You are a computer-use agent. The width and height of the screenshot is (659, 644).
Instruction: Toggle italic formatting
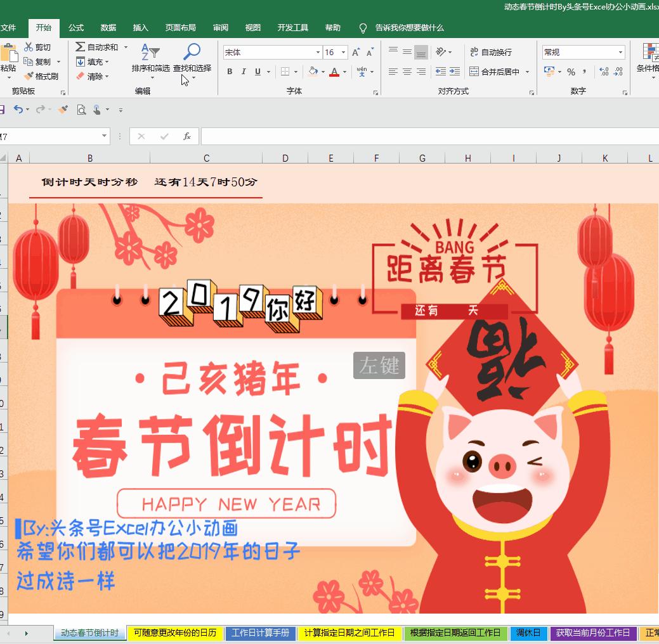(x=243, y=72)
